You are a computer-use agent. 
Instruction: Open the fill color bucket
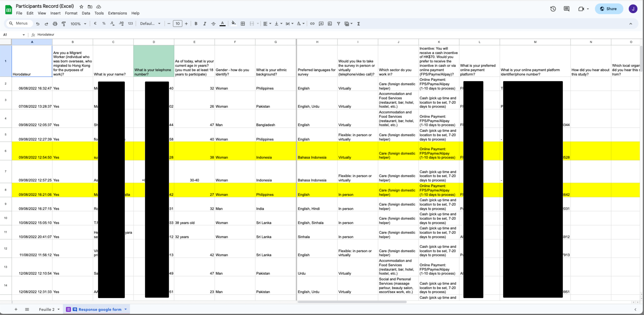tap(234, 24)
